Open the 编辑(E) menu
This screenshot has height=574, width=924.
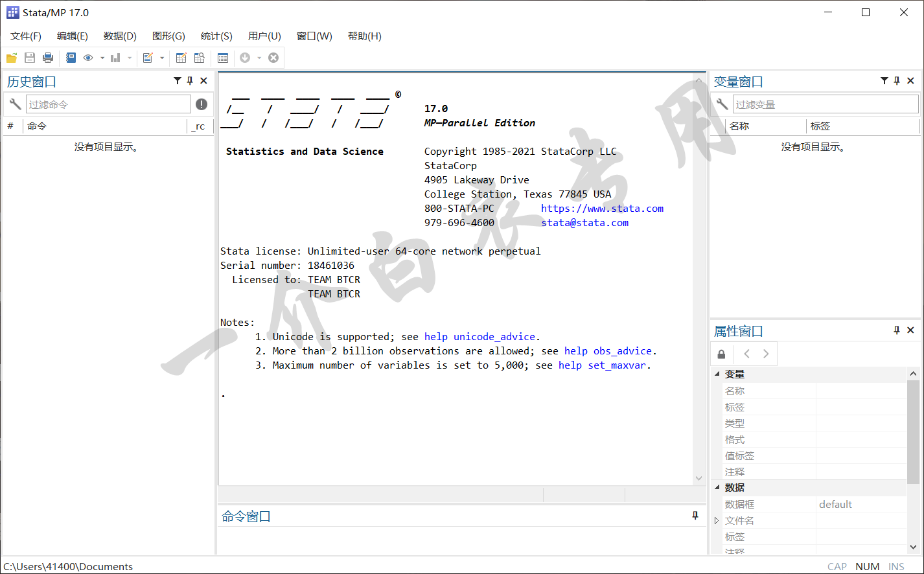73,36
